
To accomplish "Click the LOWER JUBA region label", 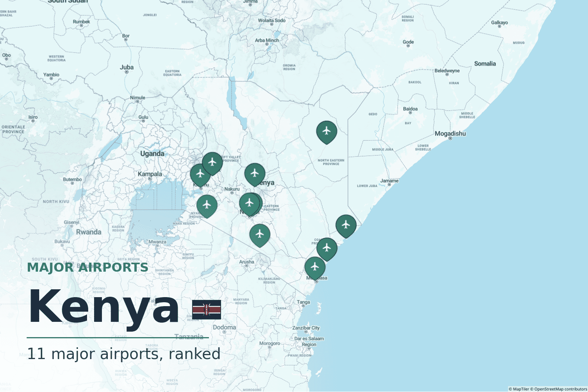I will [x=367, y=186].
